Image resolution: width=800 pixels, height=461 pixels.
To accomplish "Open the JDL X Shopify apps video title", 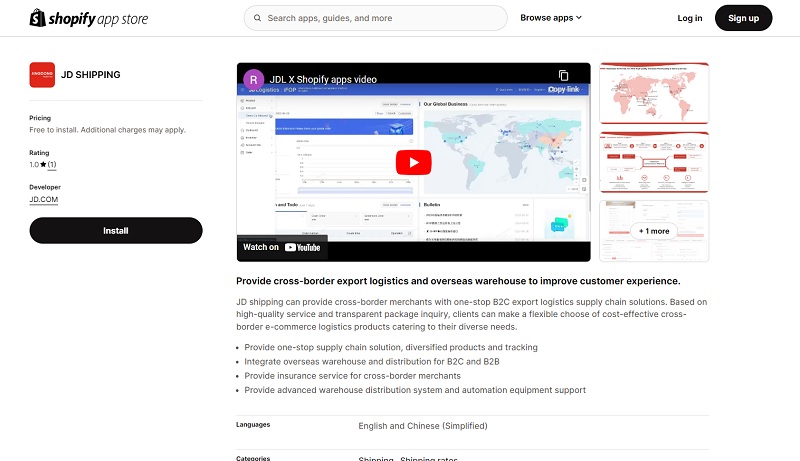I will click(x=323, y=80).
